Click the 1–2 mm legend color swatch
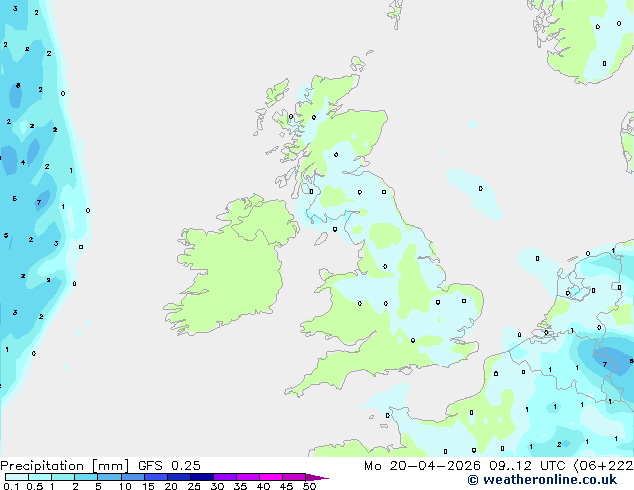Image resolution: width=634 pixels, height=490 pixels. 63,477
